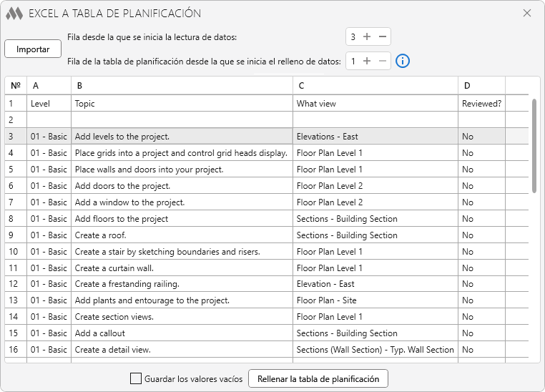
Task: Select the data reading start row value field
Action: pos(353,36)
